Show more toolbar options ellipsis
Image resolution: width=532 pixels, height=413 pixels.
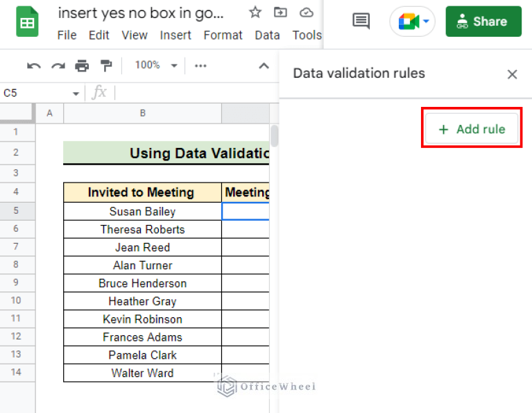point(200,66)
